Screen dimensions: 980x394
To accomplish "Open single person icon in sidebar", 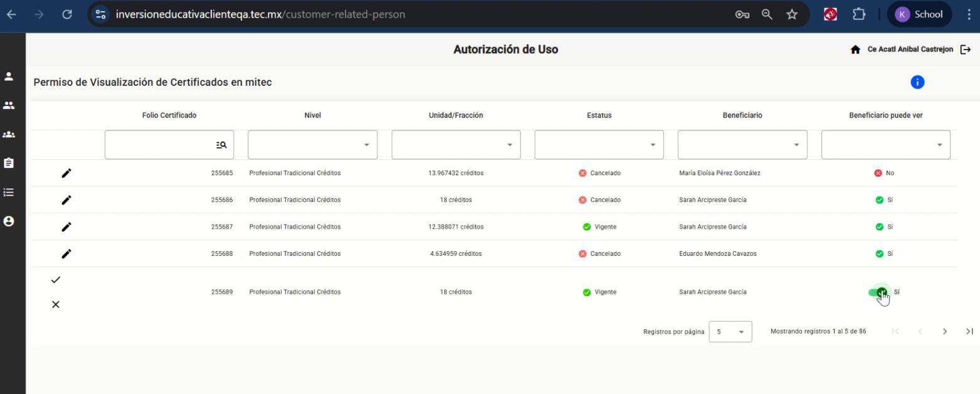I will click(9, 77).
